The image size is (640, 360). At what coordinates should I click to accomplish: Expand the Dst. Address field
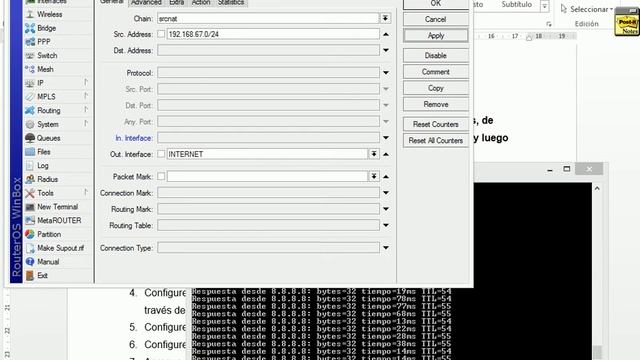pyautogui.click(x=386, y=51)
